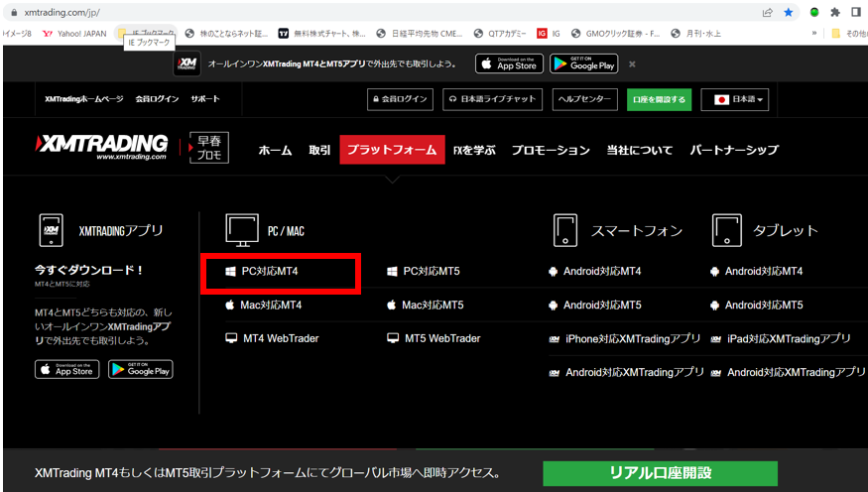
Task: Open the QTアカデミー bookmark
Action: [500, 34]
